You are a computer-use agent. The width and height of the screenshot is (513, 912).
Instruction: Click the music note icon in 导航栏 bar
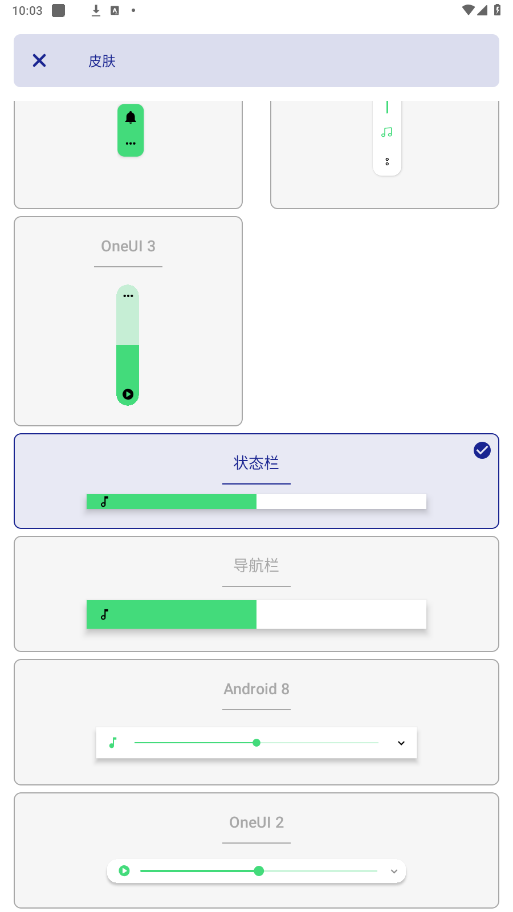pos(105,614)
